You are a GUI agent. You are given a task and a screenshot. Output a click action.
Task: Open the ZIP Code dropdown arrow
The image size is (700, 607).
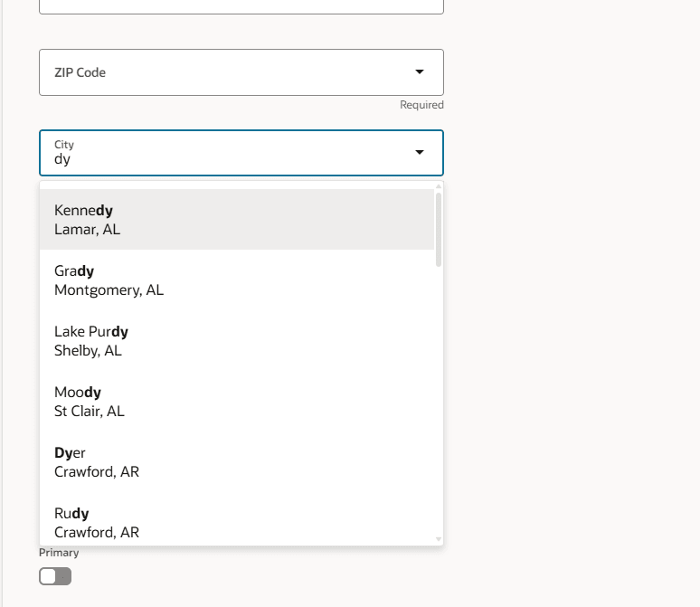pos(420,72)
